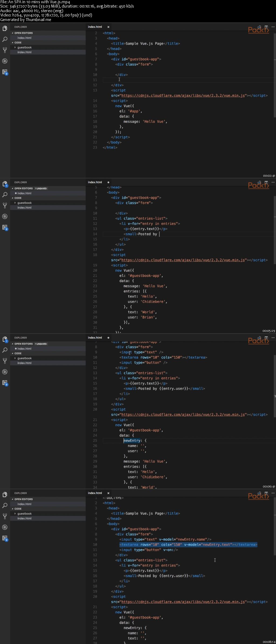Click Split Editor icon in the 00:05:29 frame
Viewport: 276px width, 644px height.
tap(266, 182)
